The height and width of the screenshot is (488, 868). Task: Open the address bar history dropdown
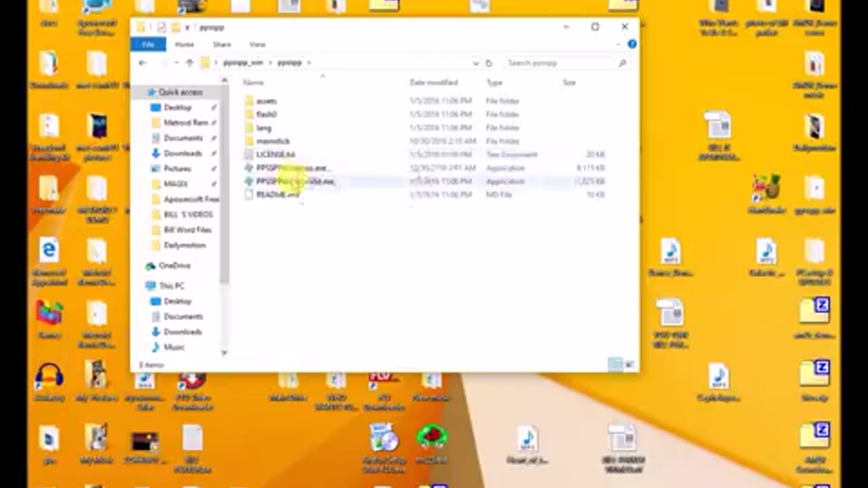tap(475, 63)
